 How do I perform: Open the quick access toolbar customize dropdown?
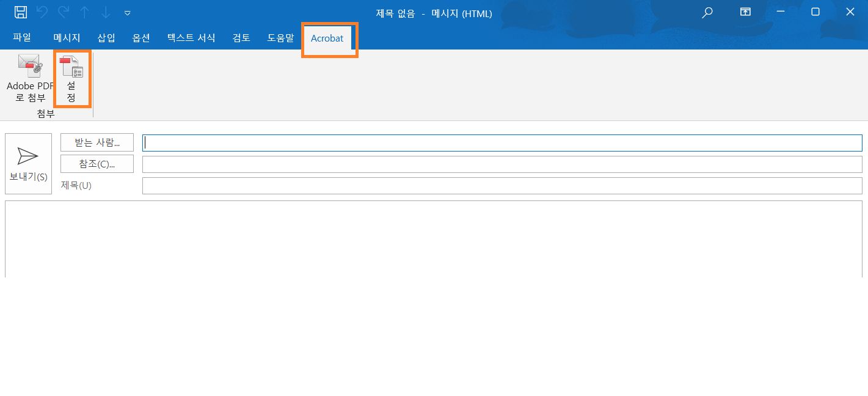(127, 12)
